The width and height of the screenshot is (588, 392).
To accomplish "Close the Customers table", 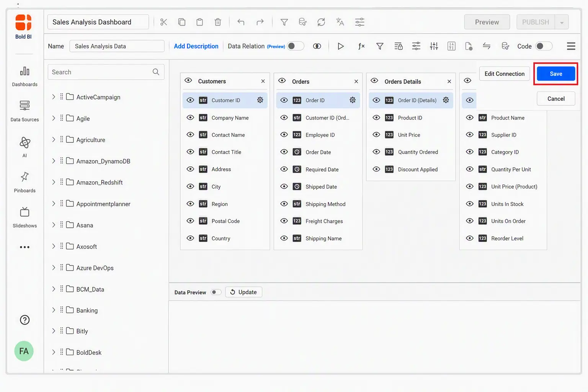I will (263, 81).
